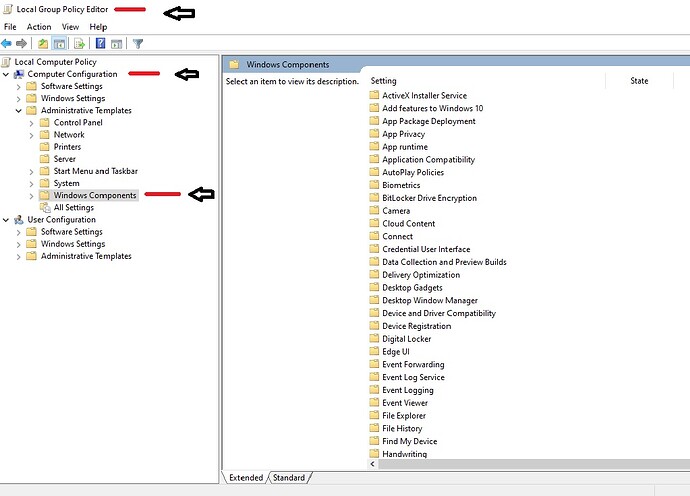Click the Forward arrow toolbar icon

pyautogui.click(x=21, y=43)
